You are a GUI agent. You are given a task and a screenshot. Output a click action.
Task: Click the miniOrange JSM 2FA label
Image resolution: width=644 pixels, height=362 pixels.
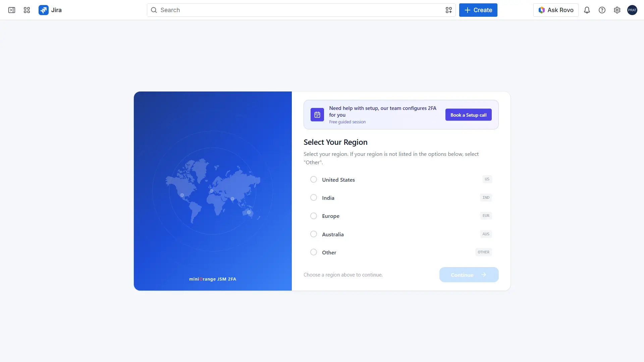pos(213,279)
